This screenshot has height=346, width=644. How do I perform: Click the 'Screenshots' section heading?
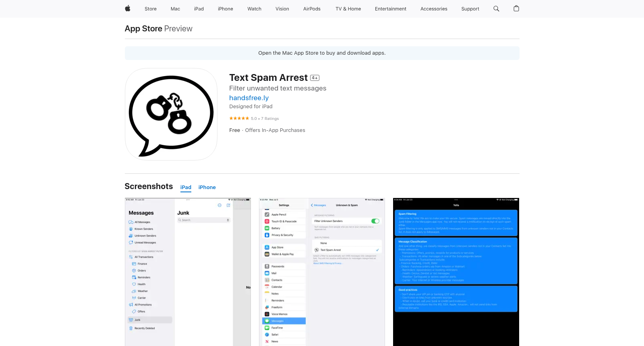tap(149, 186)
